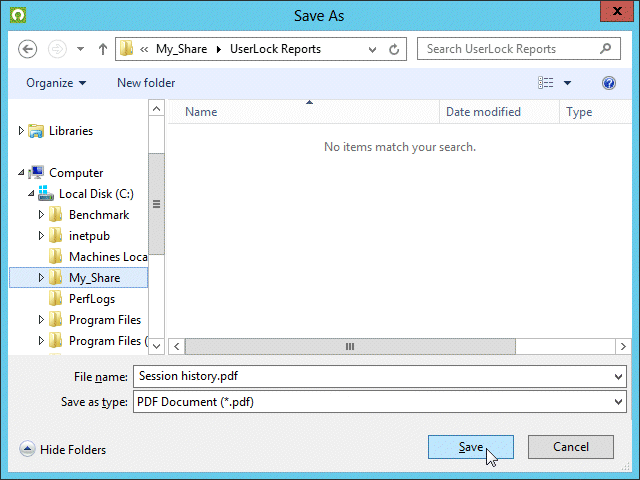Viewport: 640px width, 480px height.
Task: Click the Hide Folders arrow icon
Action: point(27,450)
